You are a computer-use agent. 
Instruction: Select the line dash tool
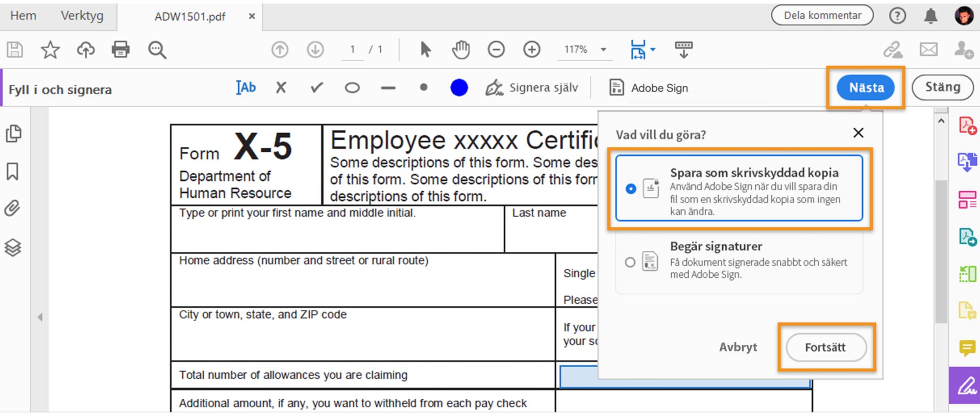point(388,88)
